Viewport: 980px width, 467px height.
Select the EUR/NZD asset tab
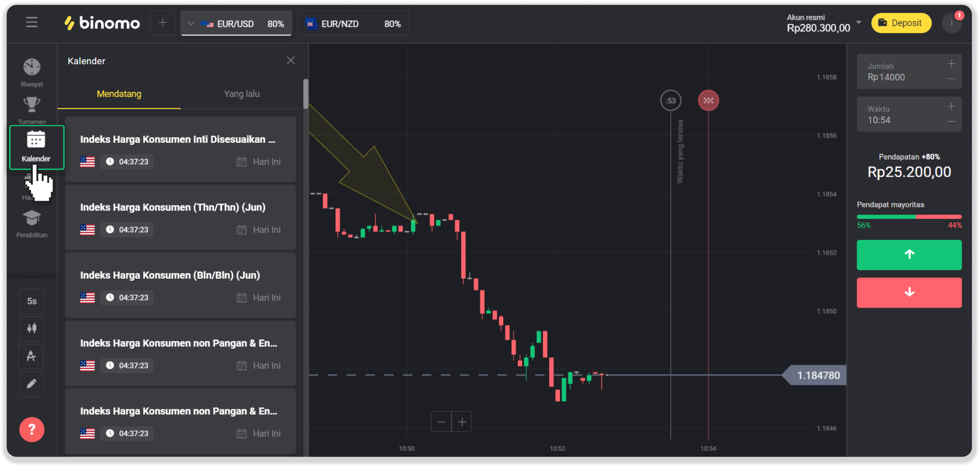353,23
